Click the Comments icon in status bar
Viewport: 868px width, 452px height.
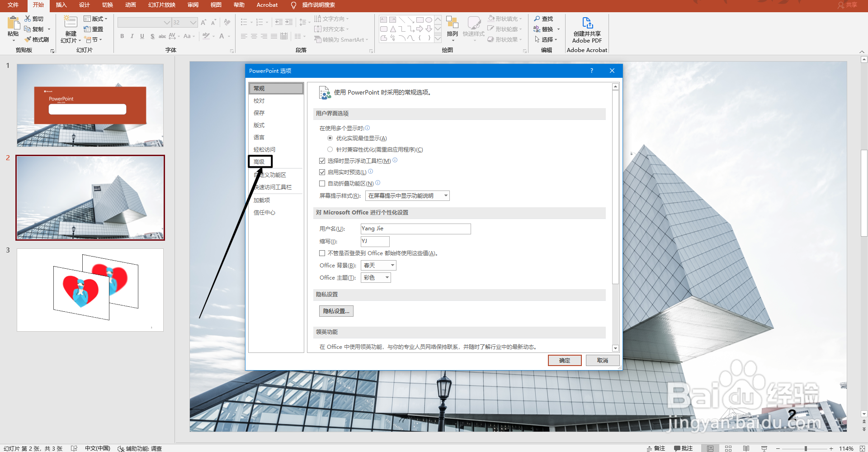[x=677, y=448]
